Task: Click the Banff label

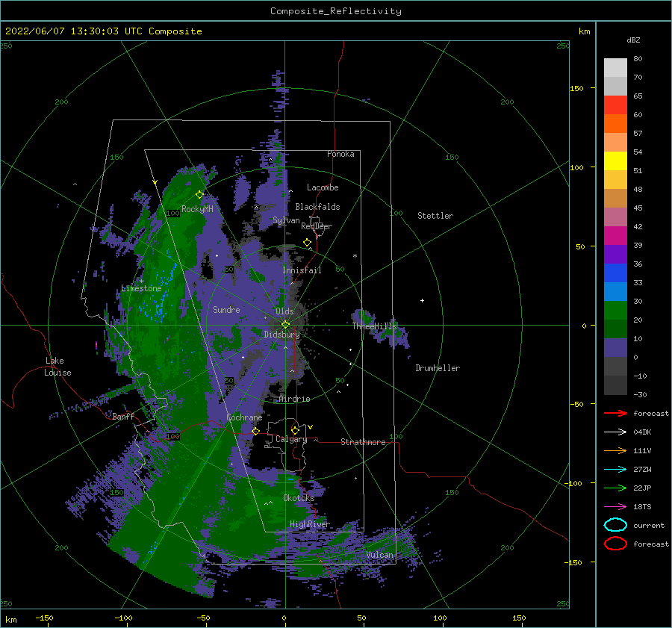Action: click(123, 416)
